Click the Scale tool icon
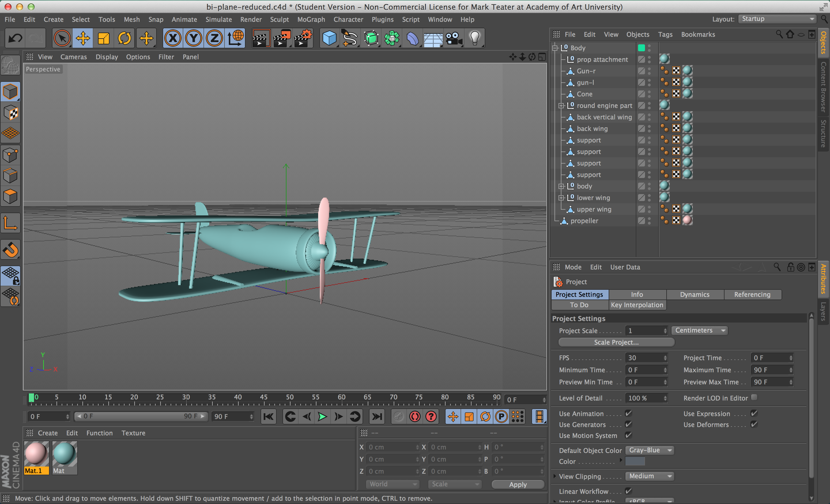This screenshot has width=830, height=504. point(103,38)
